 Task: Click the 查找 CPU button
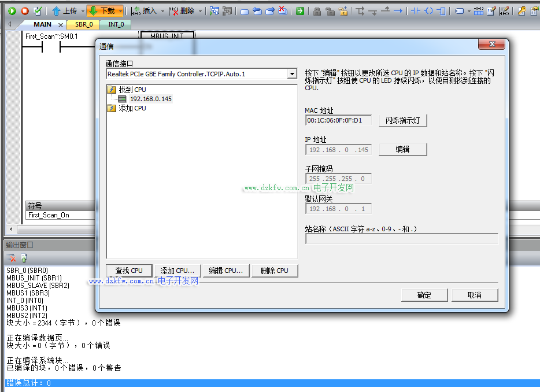coord(129,271)
